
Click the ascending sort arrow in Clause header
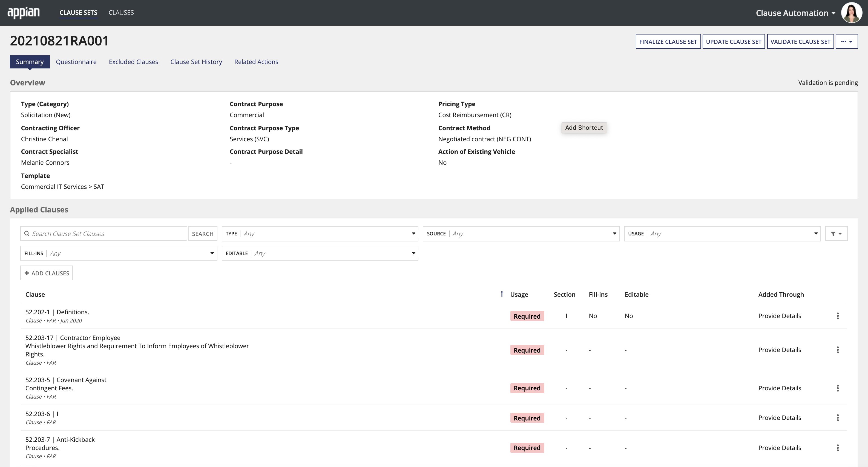pos(502,294)
